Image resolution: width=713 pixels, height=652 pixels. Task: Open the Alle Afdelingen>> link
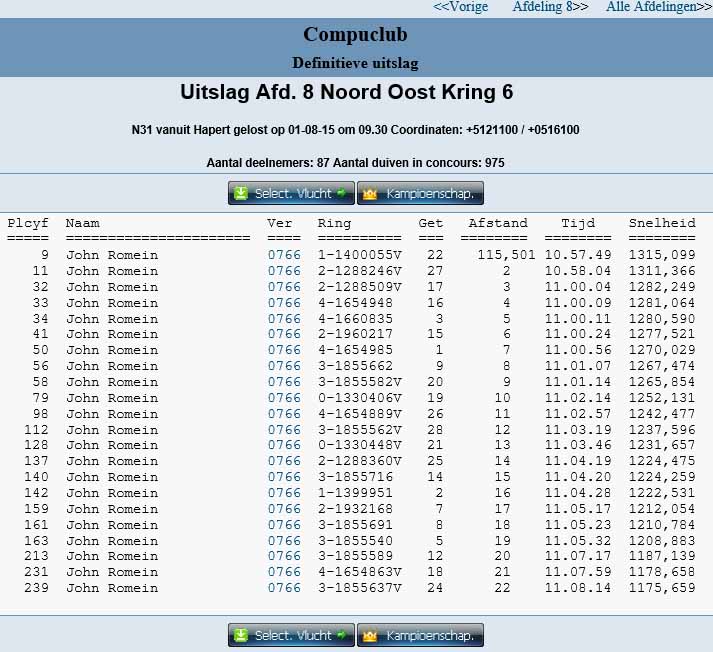click(659, 7)
